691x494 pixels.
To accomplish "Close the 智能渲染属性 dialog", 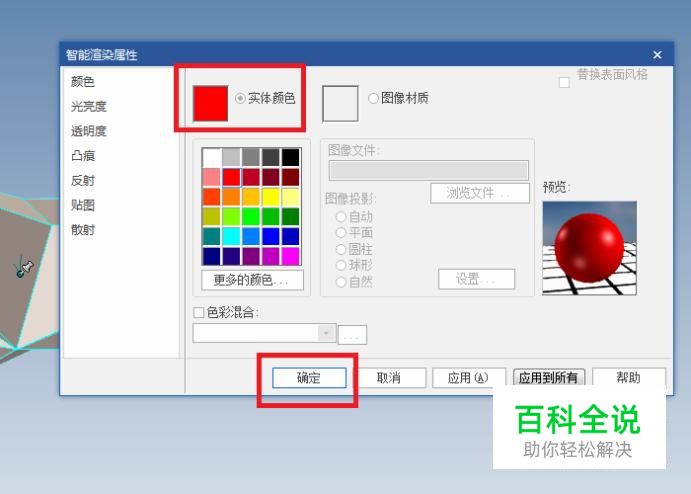I will (x=657, y=55).
